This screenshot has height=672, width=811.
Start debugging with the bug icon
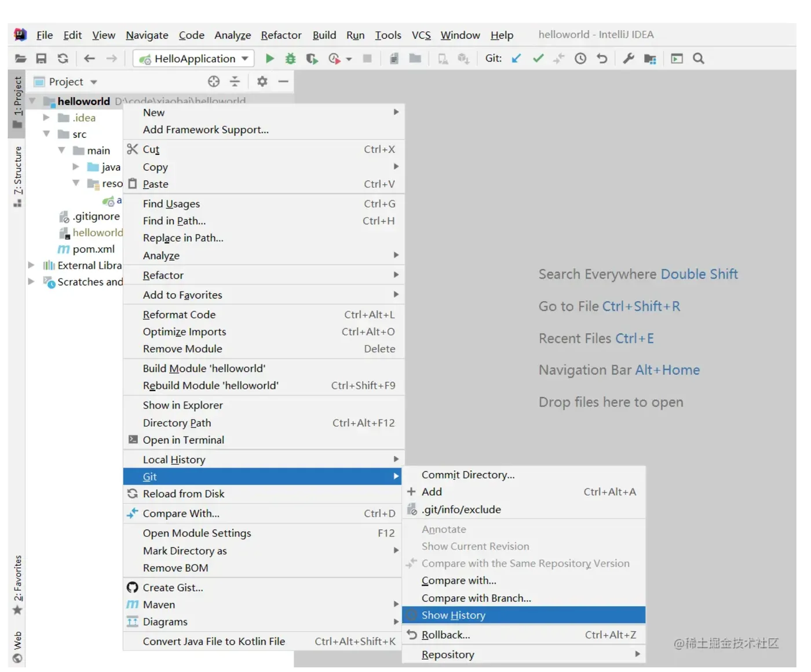pyautogui.click(x=290, y=59)
